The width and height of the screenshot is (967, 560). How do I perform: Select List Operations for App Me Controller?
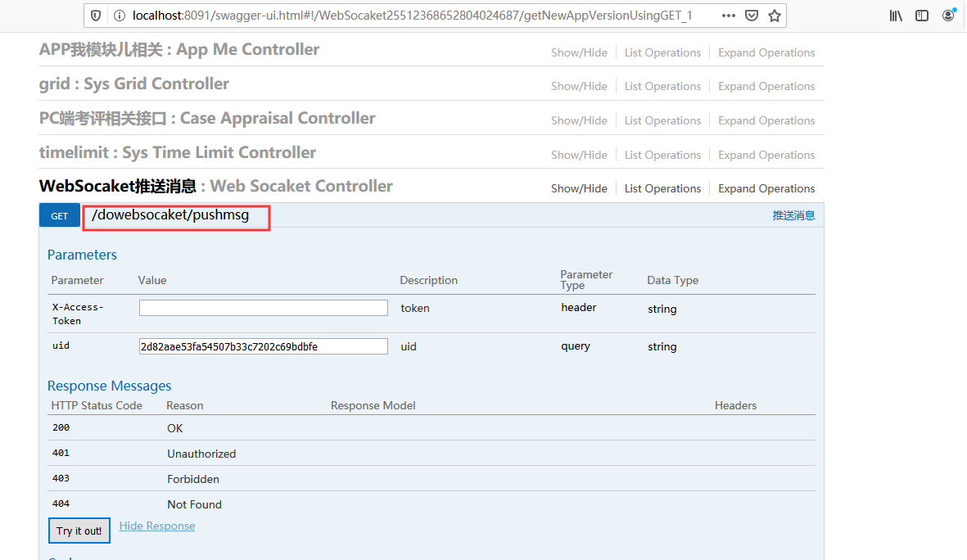(662, 52)
